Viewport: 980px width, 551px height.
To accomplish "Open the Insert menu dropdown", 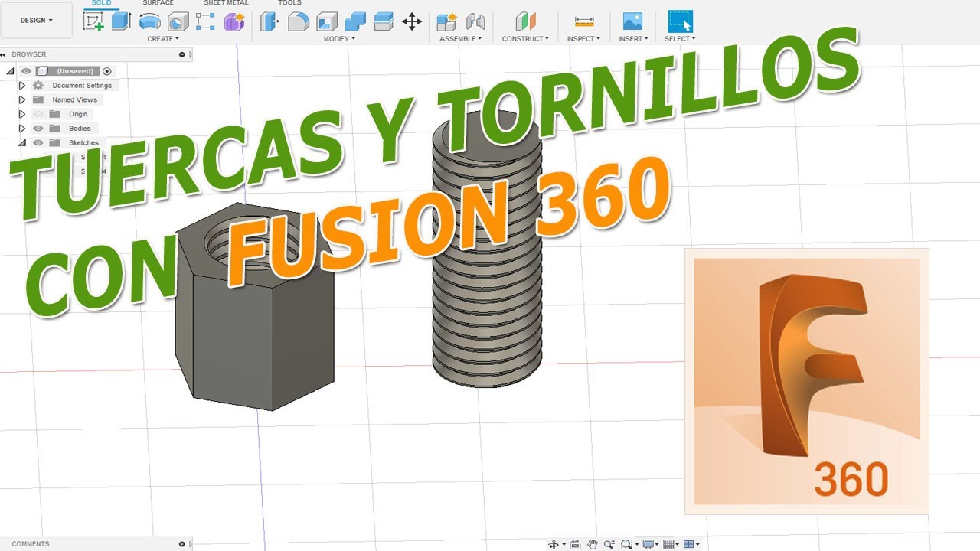I will pos(634,38).
